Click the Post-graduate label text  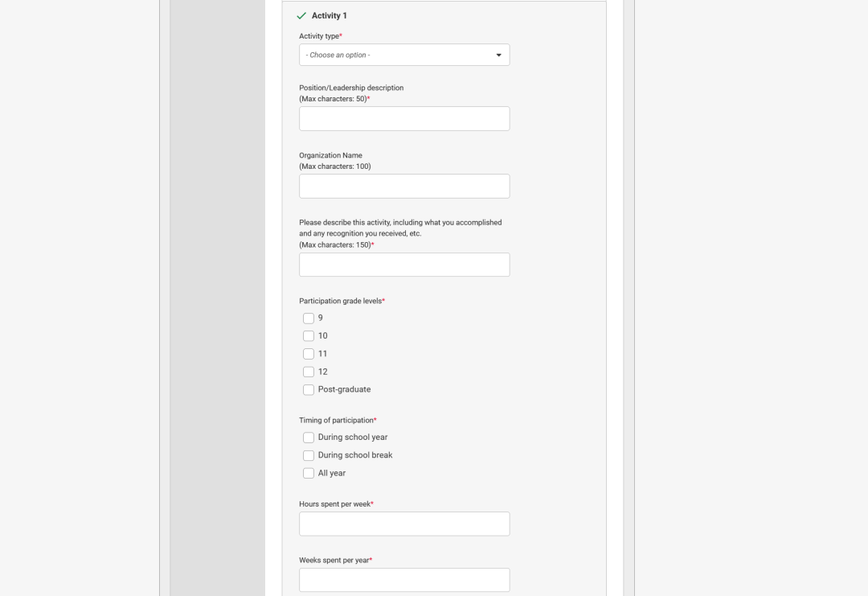pos(344,389)
